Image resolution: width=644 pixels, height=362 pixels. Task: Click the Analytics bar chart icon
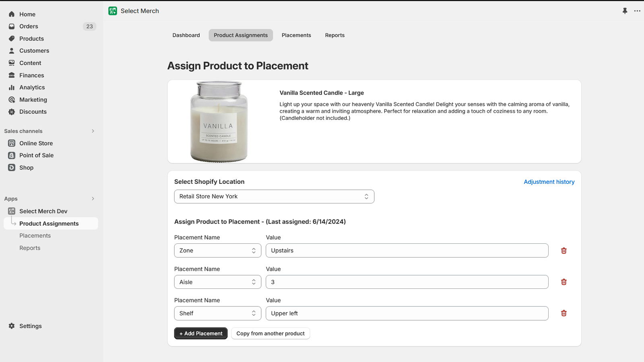pos(12,87)
